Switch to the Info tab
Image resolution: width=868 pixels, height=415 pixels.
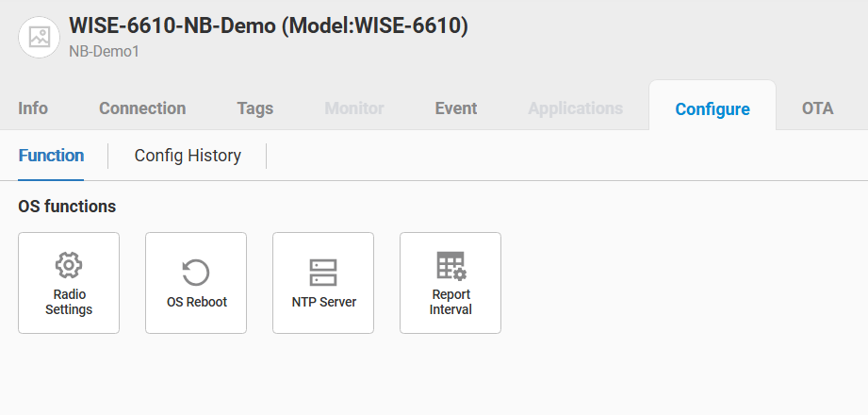click(33, 108)
